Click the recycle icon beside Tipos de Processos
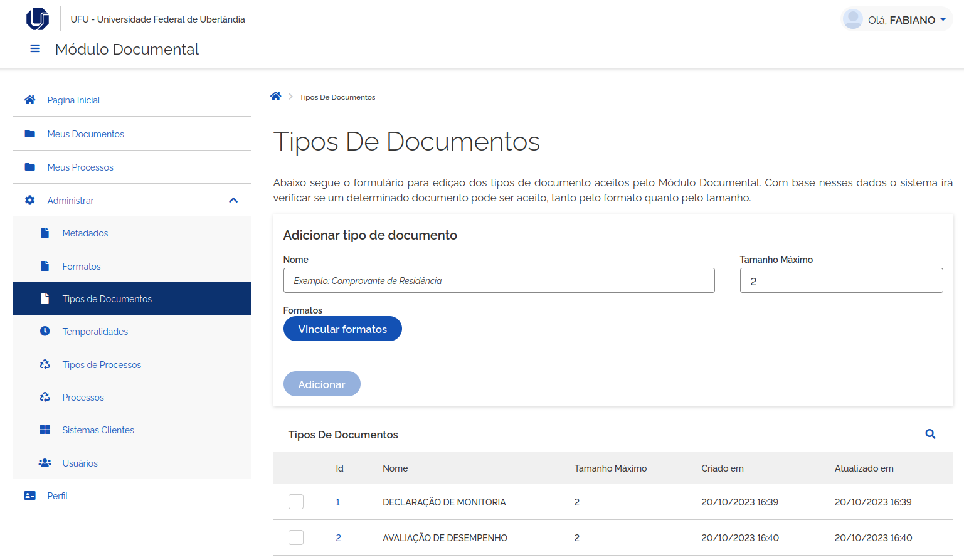Image resolution: width=964 pixels, height=560 pixels. coord(45,364)
